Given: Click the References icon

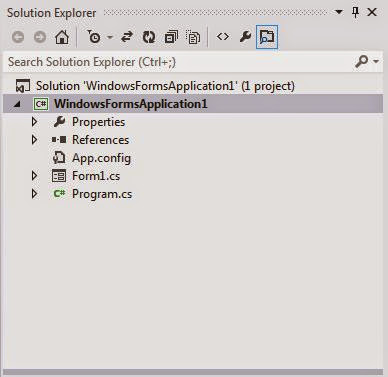Looking at the screenshot, I should click(x=59, y=140).
